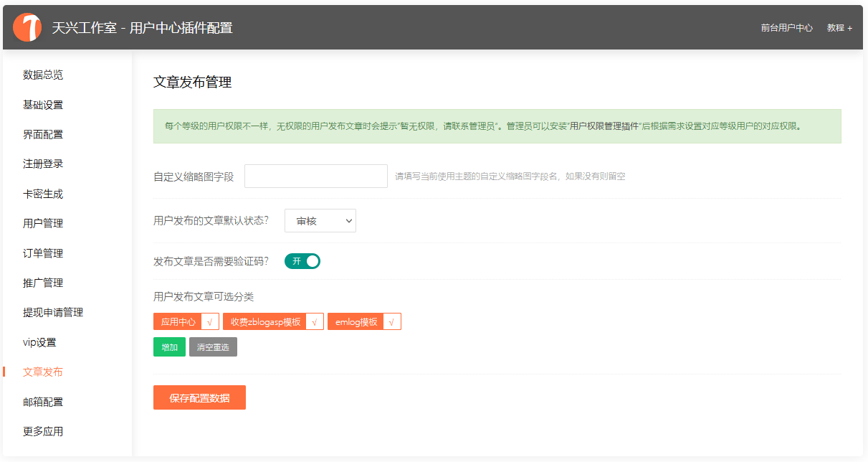Uncheck the emlog模板 category checkmark
Image resolution: width=868 pixels, height=462 pixels.
[x=391, y=322]
